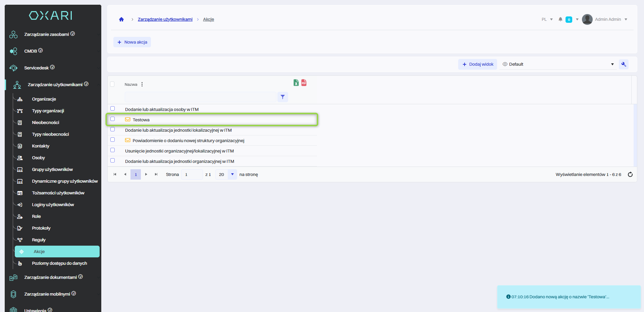Screen dimensions: 644x312
Task: Expand the Default view dropdown
Action: coord(612,64)
